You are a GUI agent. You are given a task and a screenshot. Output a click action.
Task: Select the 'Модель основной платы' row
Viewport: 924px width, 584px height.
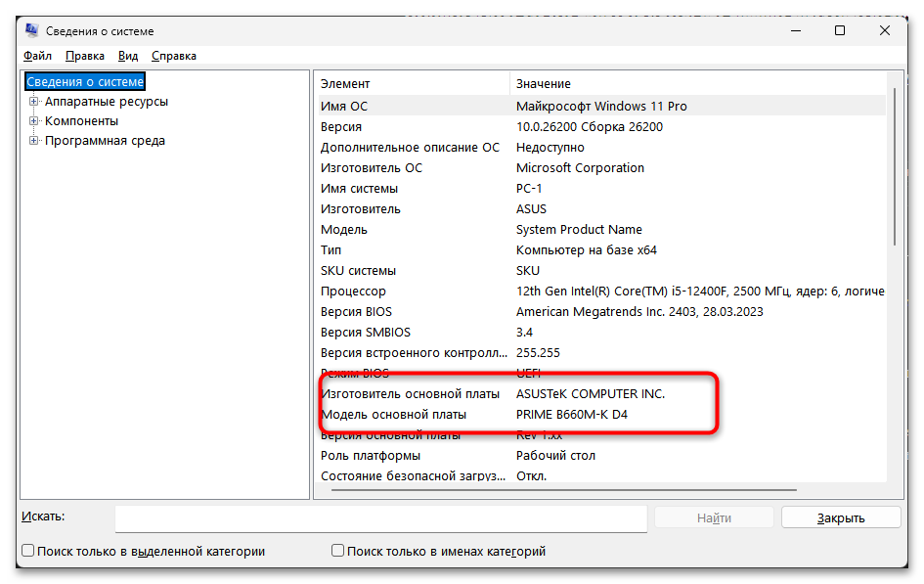[601, 415]
